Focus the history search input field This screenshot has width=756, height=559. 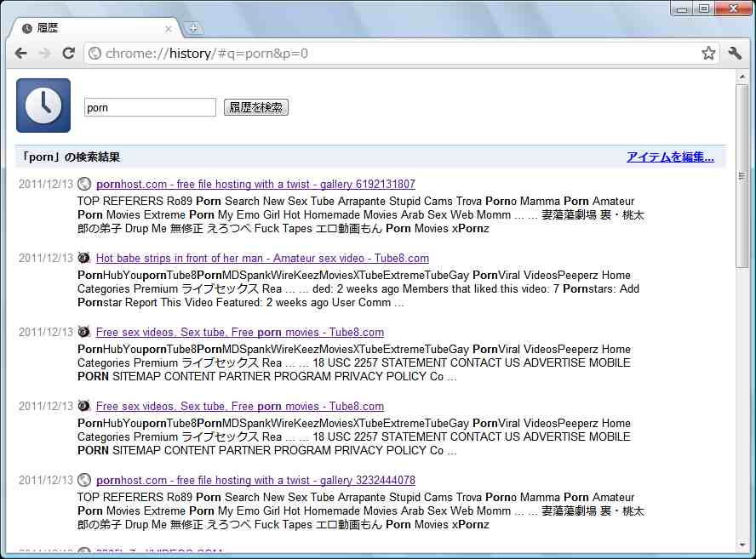point(150,107)
